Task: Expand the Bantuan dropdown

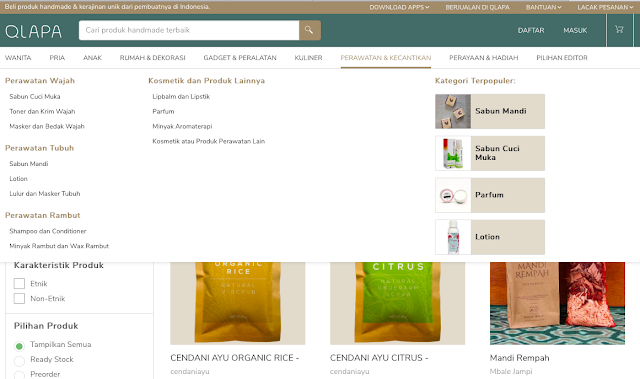Action: click(543, 7)
